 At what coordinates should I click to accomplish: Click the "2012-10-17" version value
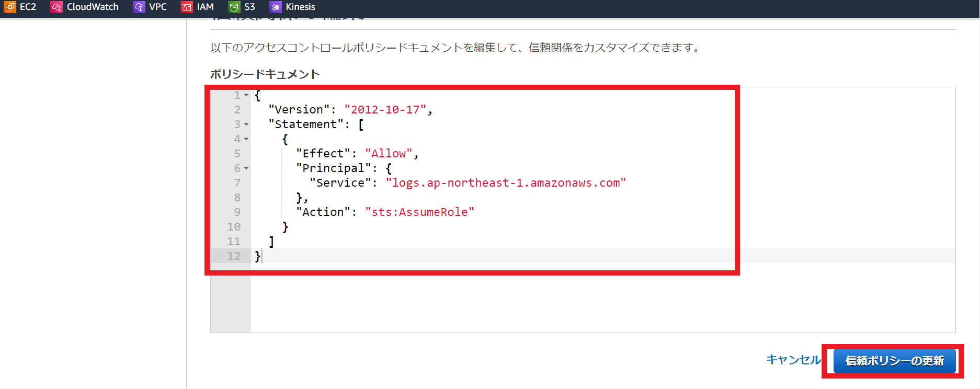(x=385, y=110)
